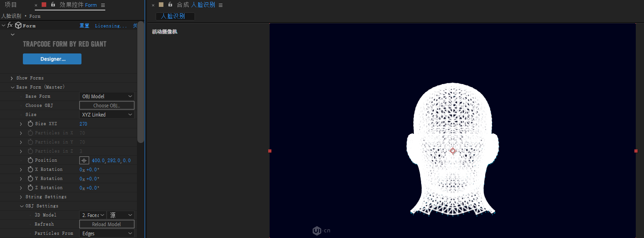Collapse the Base Form (Master) group
This screenshot has width=644, height=238.
coord(12,87)
